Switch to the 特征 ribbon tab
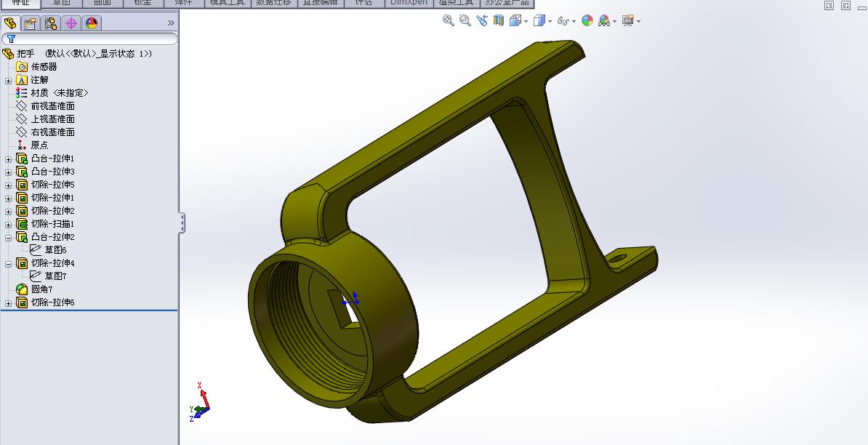The image size is (868, 445). pyautogui.click(x=20, y=3)
